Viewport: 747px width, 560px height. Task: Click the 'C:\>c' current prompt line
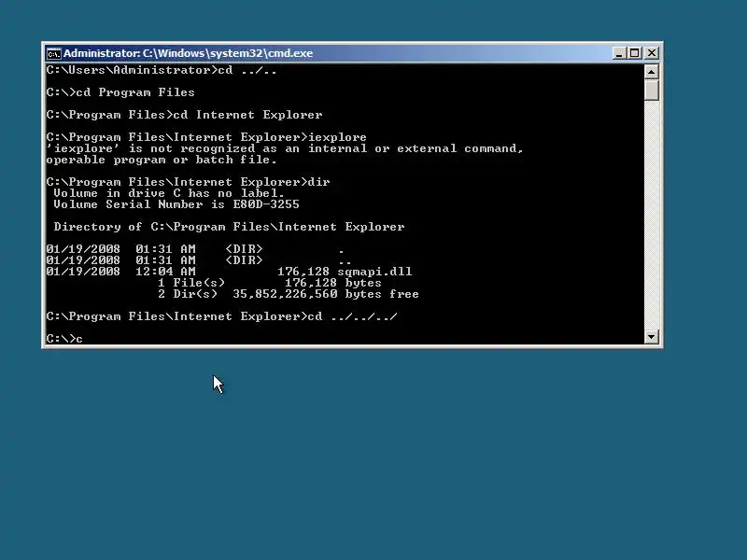point(64,339)
